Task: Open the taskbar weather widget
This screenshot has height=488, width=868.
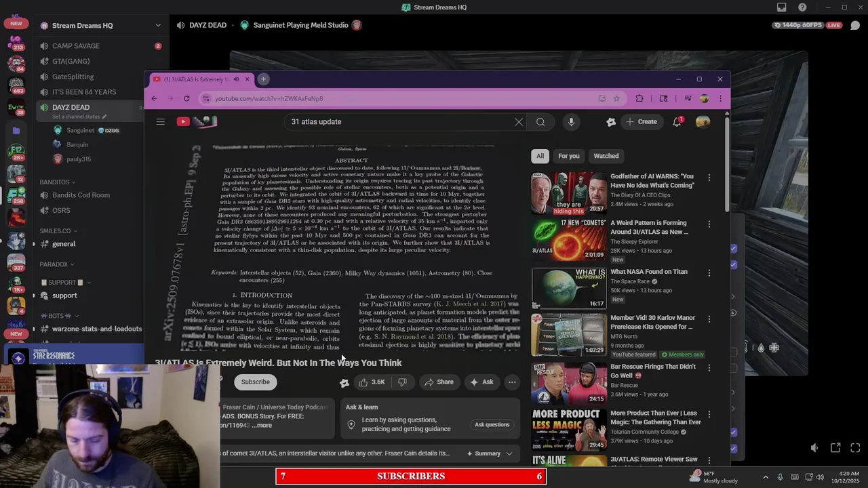Action: click(713, 476)
